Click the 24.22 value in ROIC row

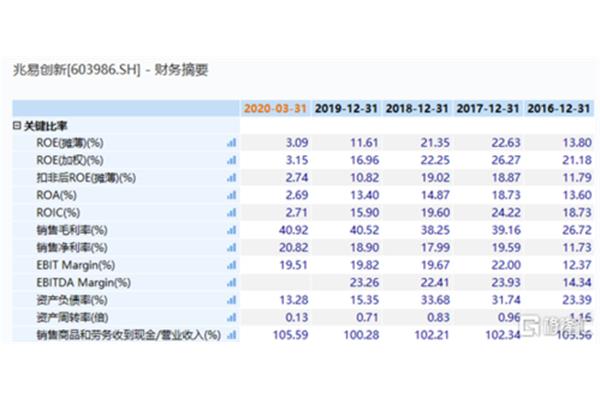506,213
